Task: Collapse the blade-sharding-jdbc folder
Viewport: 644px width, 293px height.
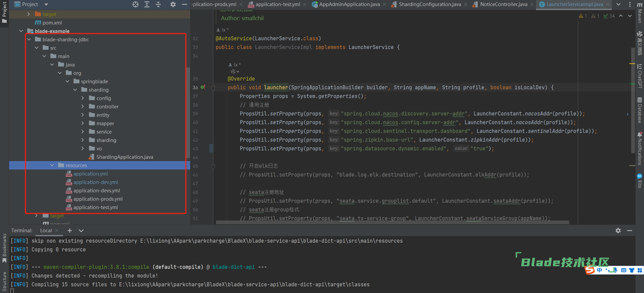Action: [x=29, y=39]
